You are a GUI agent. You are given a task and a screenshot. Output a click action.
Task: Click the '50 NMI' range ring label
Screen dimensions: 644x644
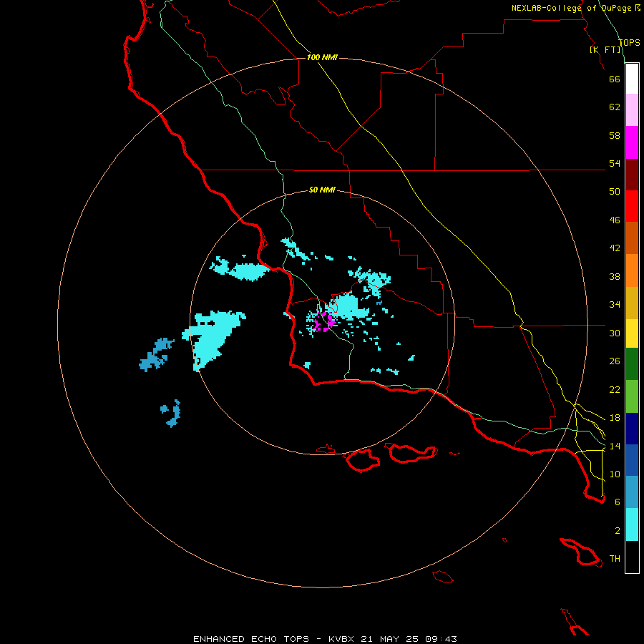(322, 190)
